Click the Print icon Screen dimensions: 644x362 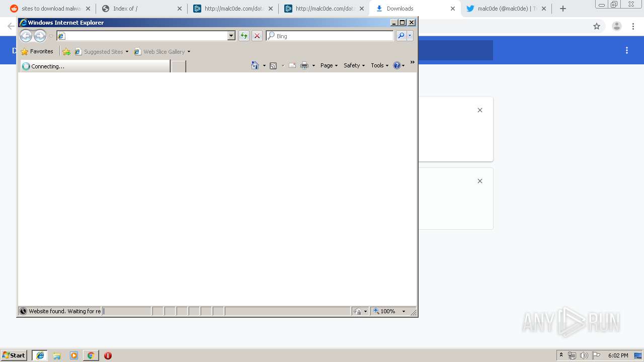[304, 65]
